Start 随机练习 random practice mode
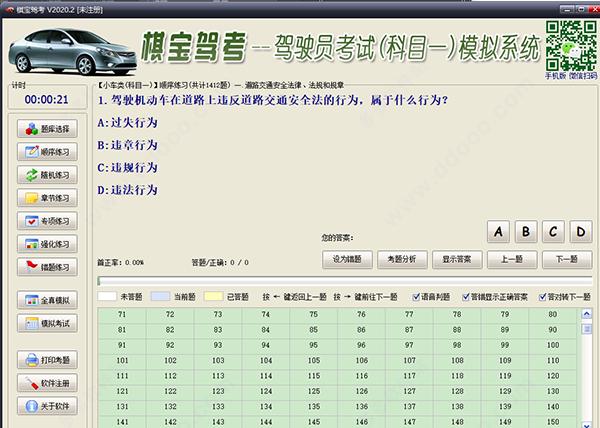The width and height of the screenshot is (600, 428). pyautogui.click(x=47, y=176)
